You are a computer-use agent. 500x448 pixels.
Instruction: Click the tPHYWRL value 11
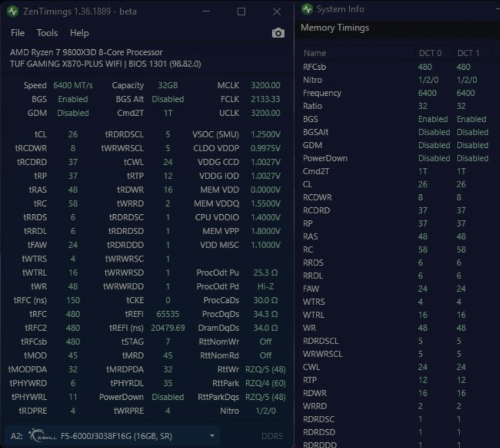pyautogui.click(x=73, y=397)
